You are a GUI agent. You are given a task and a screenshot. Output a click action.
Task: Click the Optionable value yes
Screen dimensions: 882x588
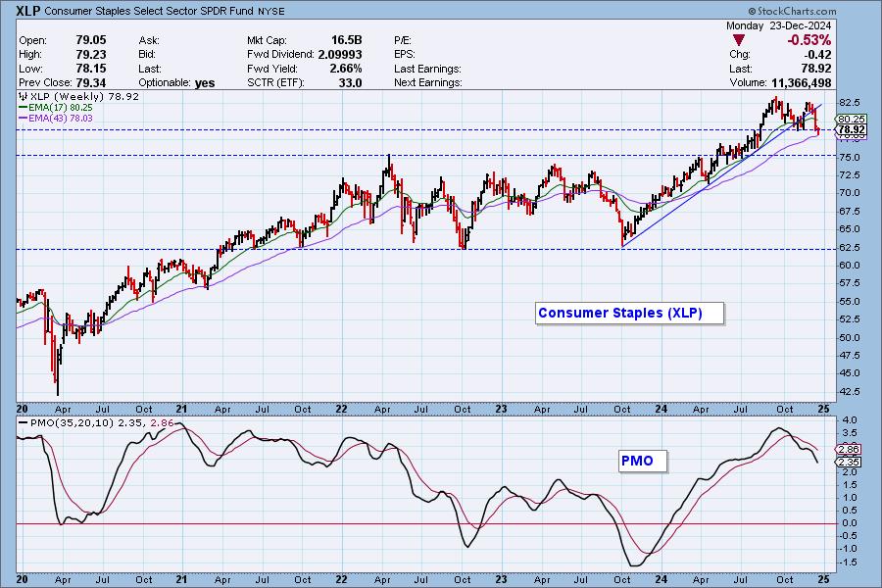pos(205,83)
